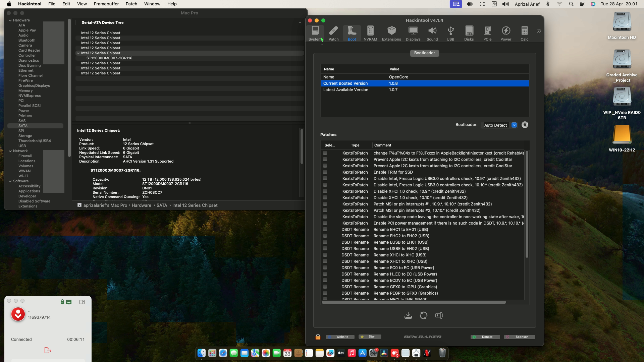The image size is (644, 362).
Task: Open the System toolbar section
Action: [x=315, y=34]
